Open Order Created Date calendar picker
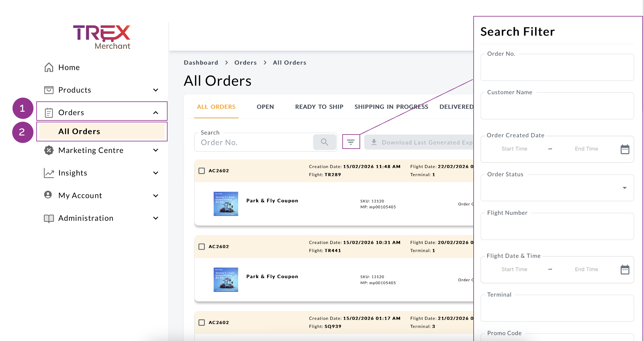Image resolution: width=644 pixels, height=341 pixels. coord(625,149)
